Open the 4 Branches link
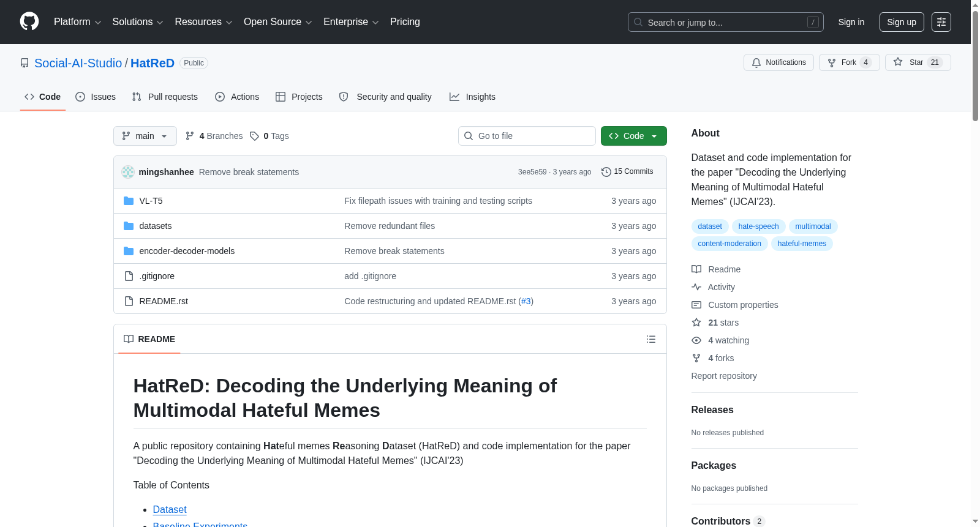The width and height of the screenshot is (980, 527). tap(214, 136)
